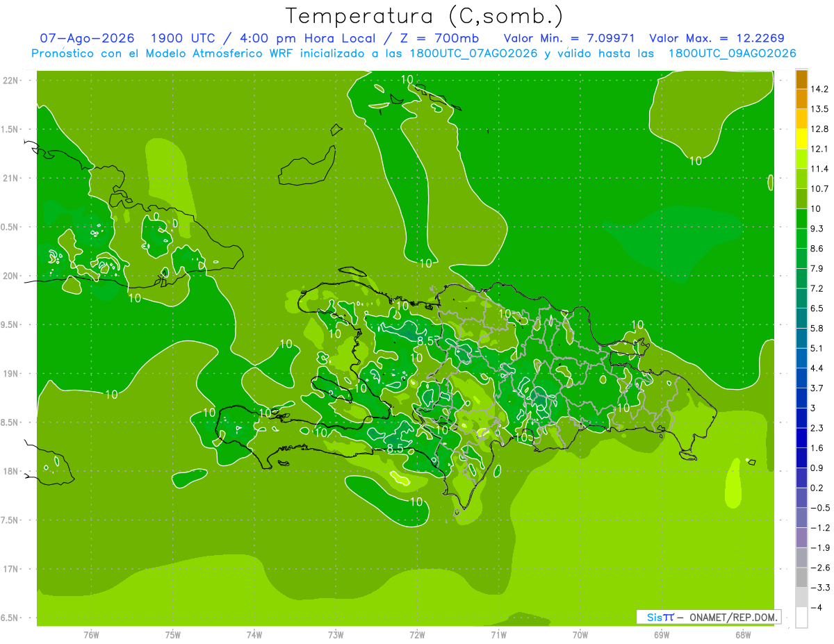The width and height of the screenshot is (834, 644).
Task: Click the "76W" longitude axis label
Action: pyautogui.click(x=91, y=635)
